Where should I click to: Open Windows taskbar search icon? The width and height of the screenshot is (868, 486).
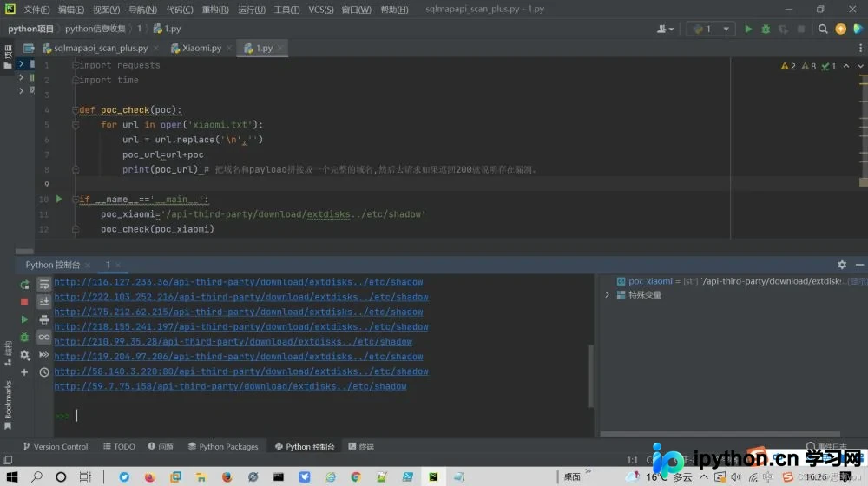pyautogui.click(x=36, y=476)
